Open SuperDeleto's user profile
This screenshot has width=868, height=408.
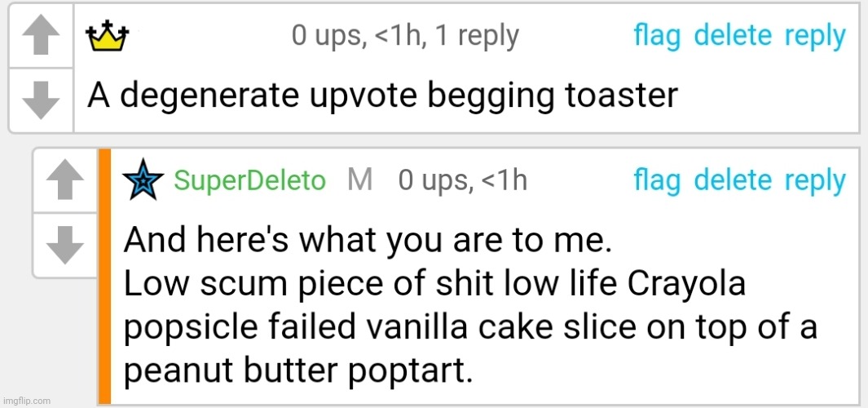coord(249,180)
